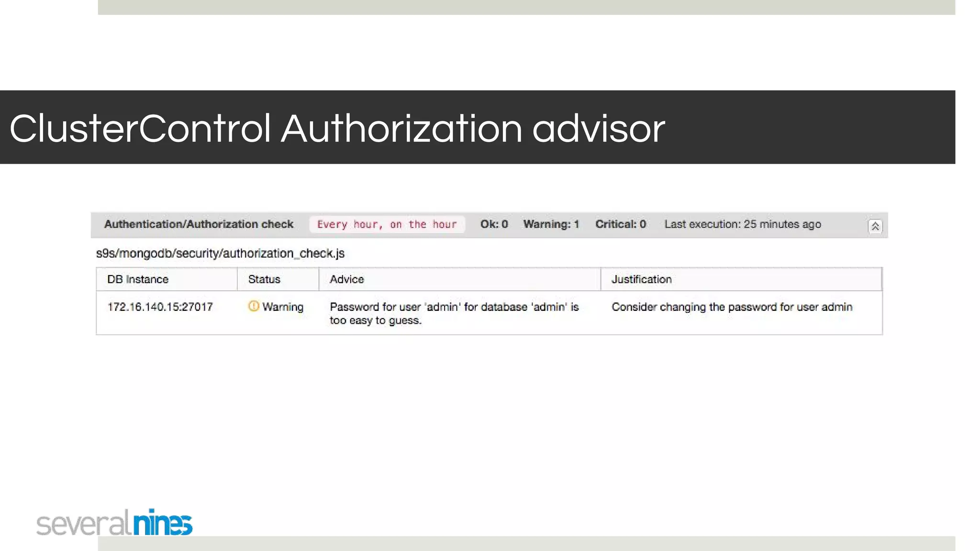This screenshot has height=551, width=980.
Task: Click the advice text about admin password
Action: [x=454, y=314]
